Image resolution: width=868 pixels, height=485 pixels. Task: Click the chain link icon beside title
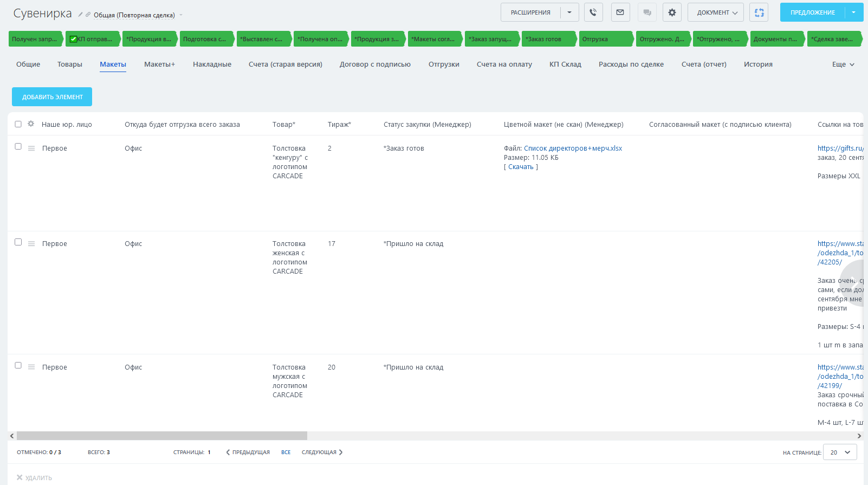(x=88, y=15)
